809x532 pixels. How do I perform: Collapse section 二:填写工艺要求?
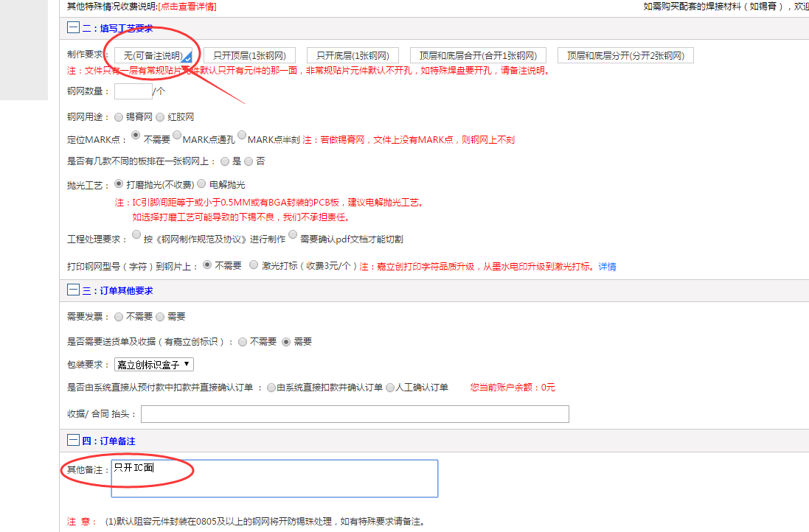coord(72,28)
